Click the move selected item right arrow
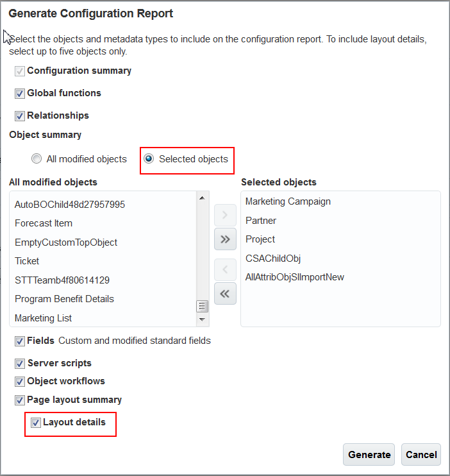Image resolution: width=450 pixels, height=476 pixels. click(225, 214)
